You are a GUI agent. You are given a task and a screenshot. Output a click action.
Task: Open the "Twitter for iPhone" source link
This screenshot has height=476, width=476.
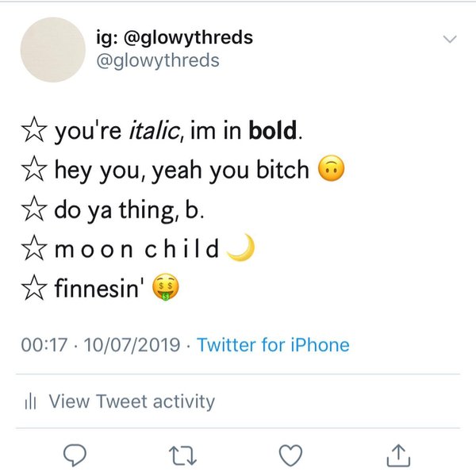(x=273, y=345)
